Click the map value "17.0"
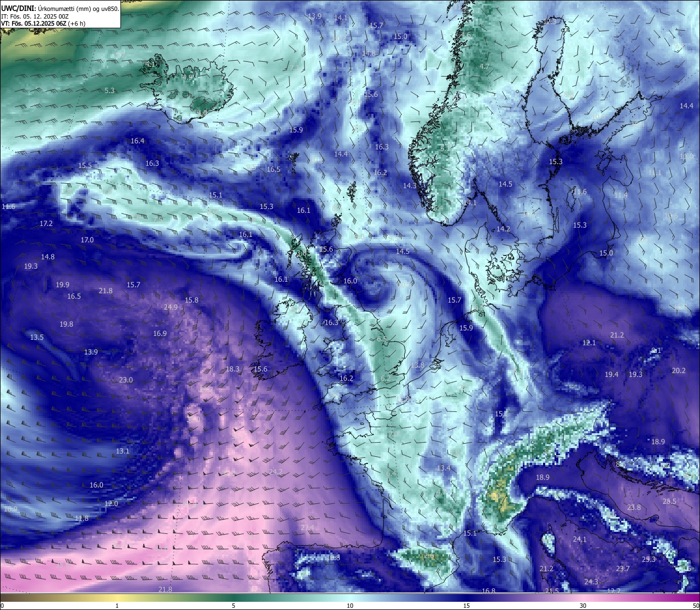 (x=87, y=240)
